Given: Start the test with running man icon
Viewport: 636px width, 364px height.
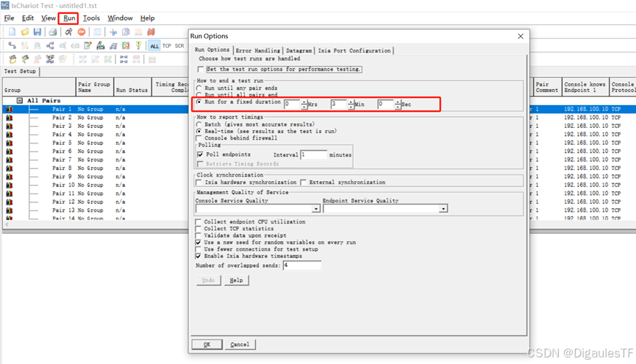Looking at the screenshot, I should click(x=68, y=32).
